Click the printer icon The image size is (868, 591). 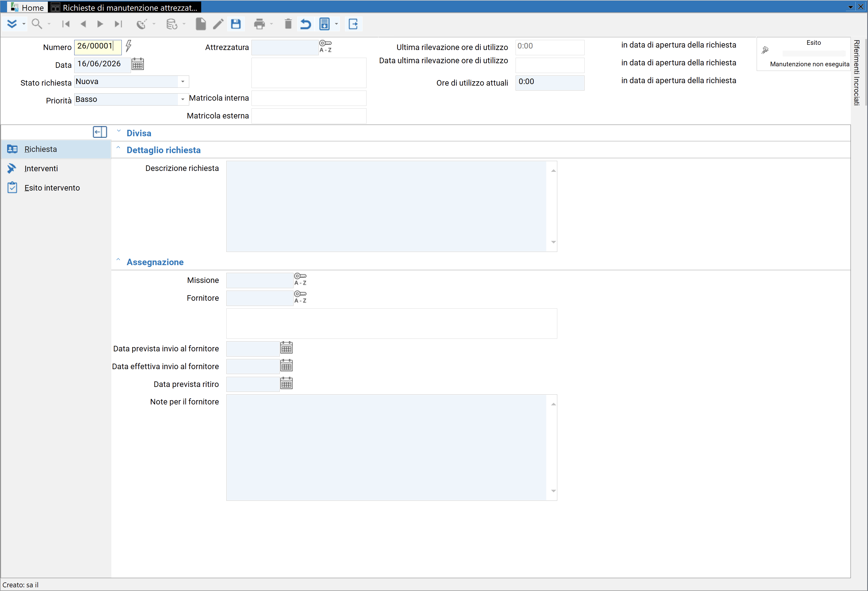[x=259, y=24]
